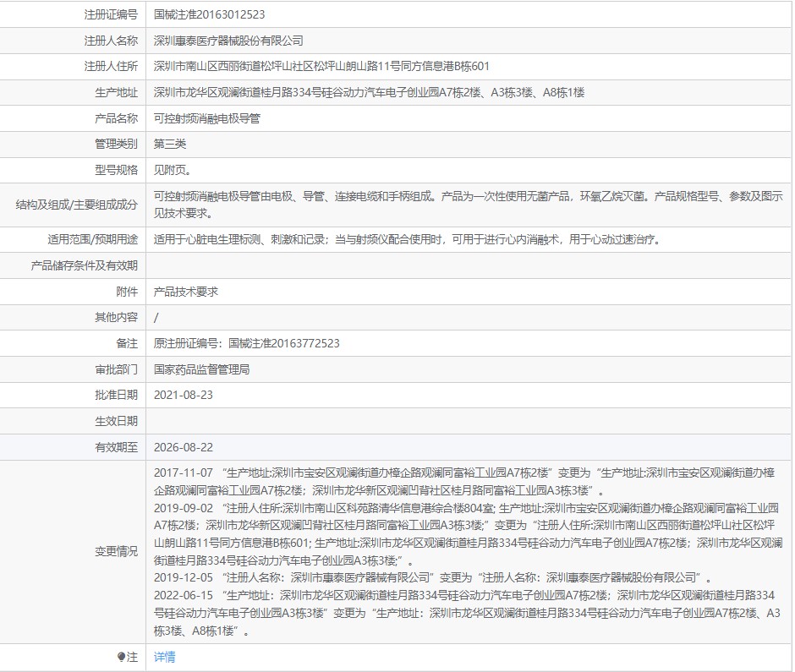Click the 注册人名称 row label
Image resolution: width=795 pixels, height=672 pixels.
pos(111,41)
